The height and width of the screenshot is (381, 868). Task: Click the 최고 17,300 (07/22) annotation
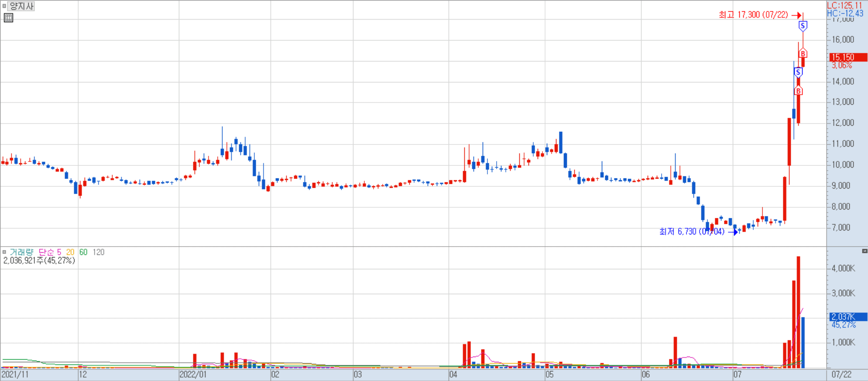tap(754, 15)
